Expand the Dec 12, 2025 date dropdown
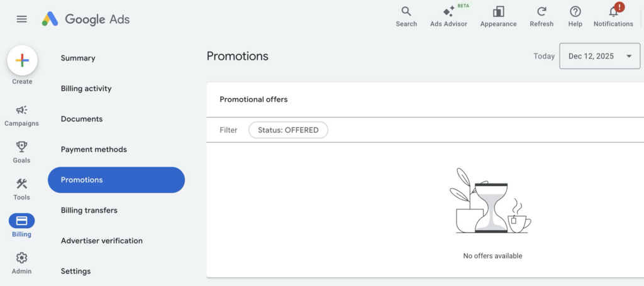Screen dimensions: 644x286 pyautogui.click(x=599, y=56)
